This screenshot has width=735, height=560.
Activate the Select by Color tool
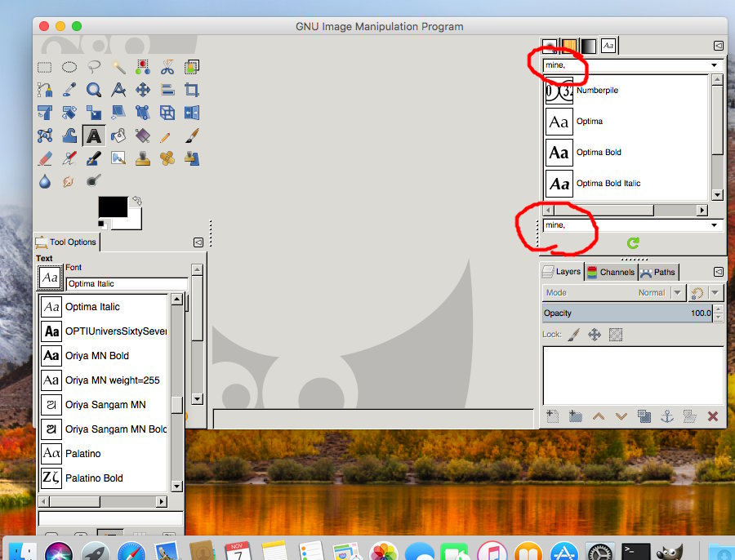143,68
